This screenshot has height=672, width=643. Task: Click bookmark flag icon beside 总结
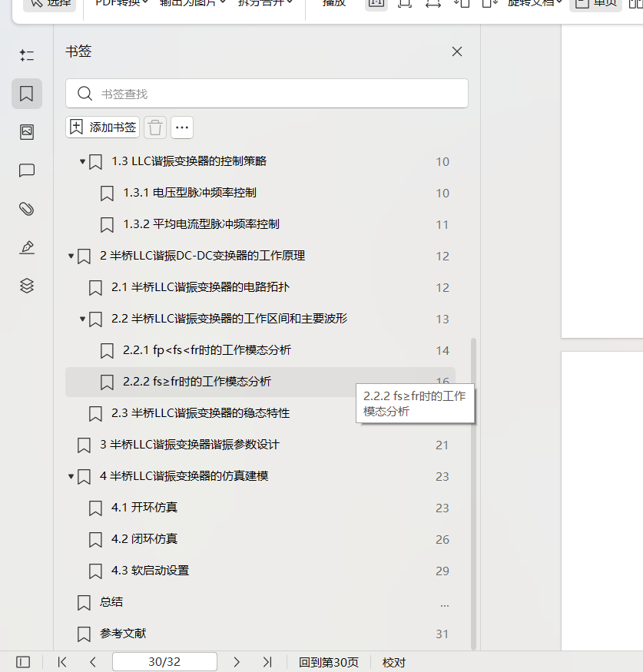pos(84,603)
